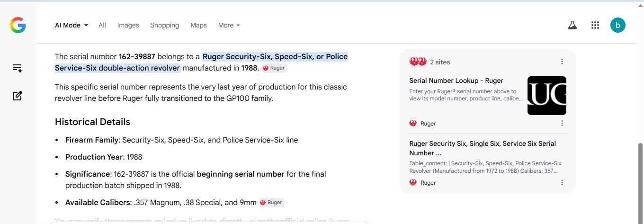This screenshot has height=224, width=644.
Task: Open AI Mode history icon in sidebar
Action: (18, 68)
